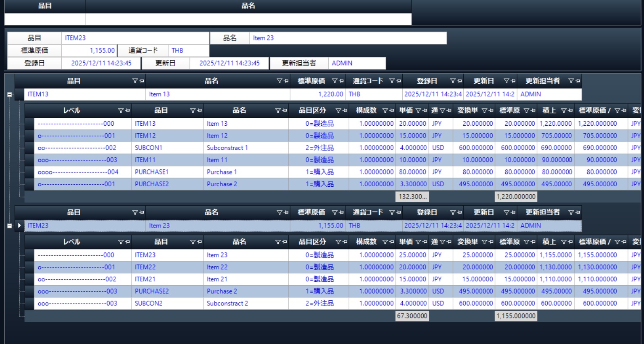This screenshot has height=344, width=644.
Task: Click 変換単 column header in ITEM23 component grid
Action: click(467, 242)
